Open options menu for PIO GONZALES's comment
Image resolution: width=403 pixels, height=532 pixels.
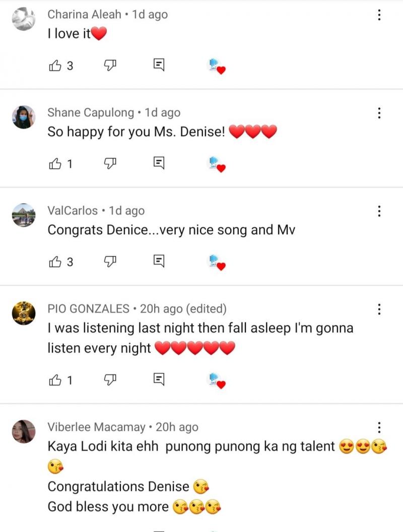379,309
